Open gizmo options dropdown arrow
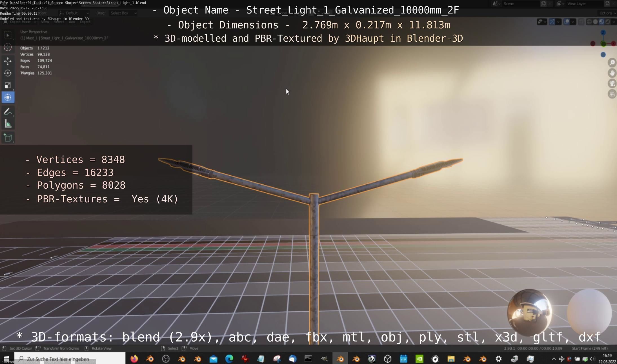 pyautogui.click(x=558, y=22)
